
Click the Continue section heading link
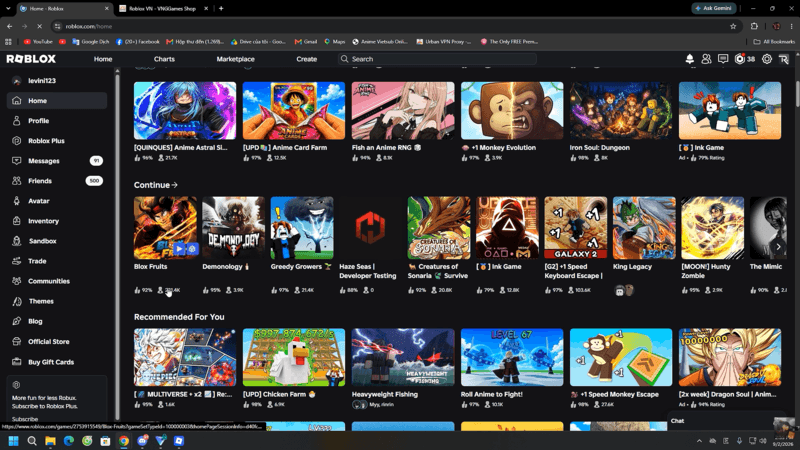click(156, 185)
